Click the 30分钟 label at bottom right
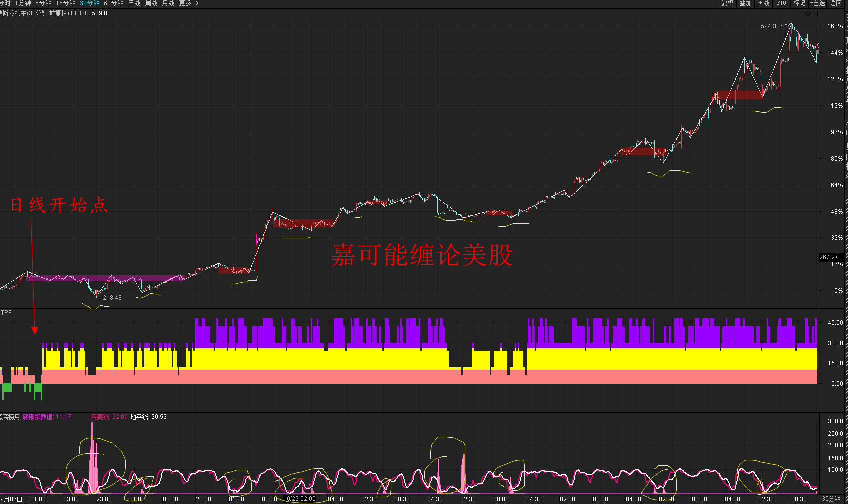Image resolution: width=848 pixels, height=504 pixels. (831, 499)
